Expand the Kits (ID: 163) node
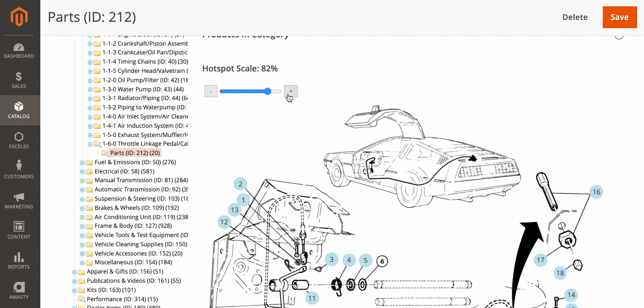Screen dimensions: 644x308 (74, 291)
